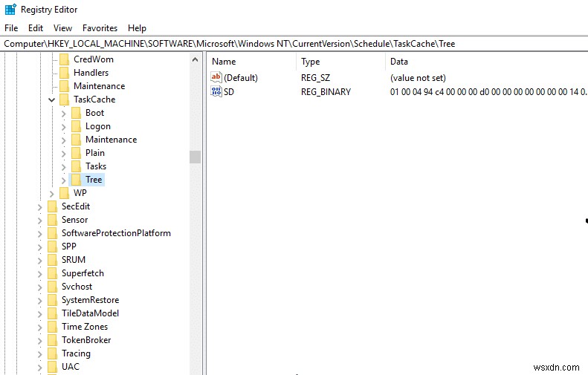Image resolution: width=588 pixels, height=375 pixels.
Task: Click the SRUM folder icon
Action: 53,260
